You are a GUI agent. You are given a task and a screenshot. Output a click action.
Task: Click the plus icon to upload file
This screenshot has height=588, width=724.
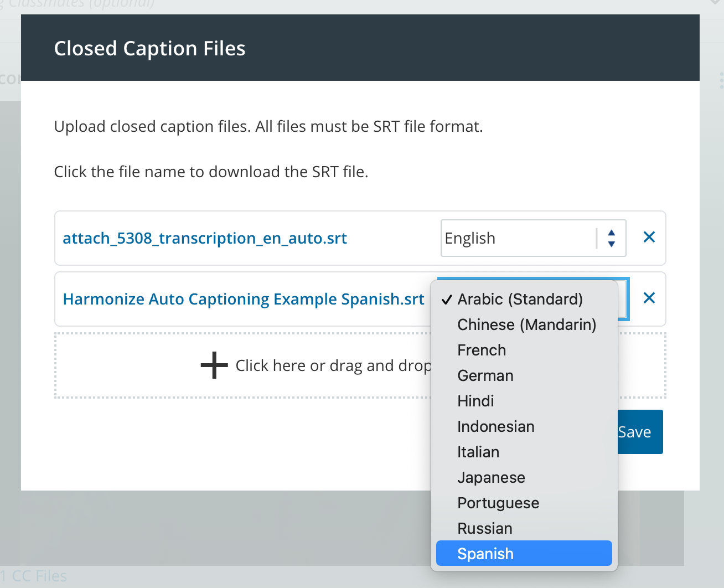click(214, 365)
